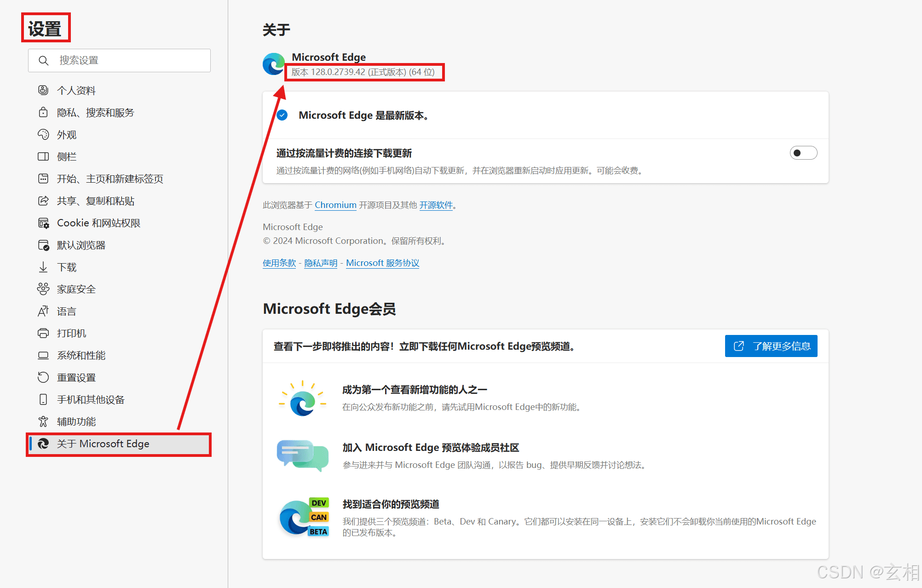Click the download arrow icon for 下载
Image resolution: width=922 pixels, height=588 pixels.
43,267
